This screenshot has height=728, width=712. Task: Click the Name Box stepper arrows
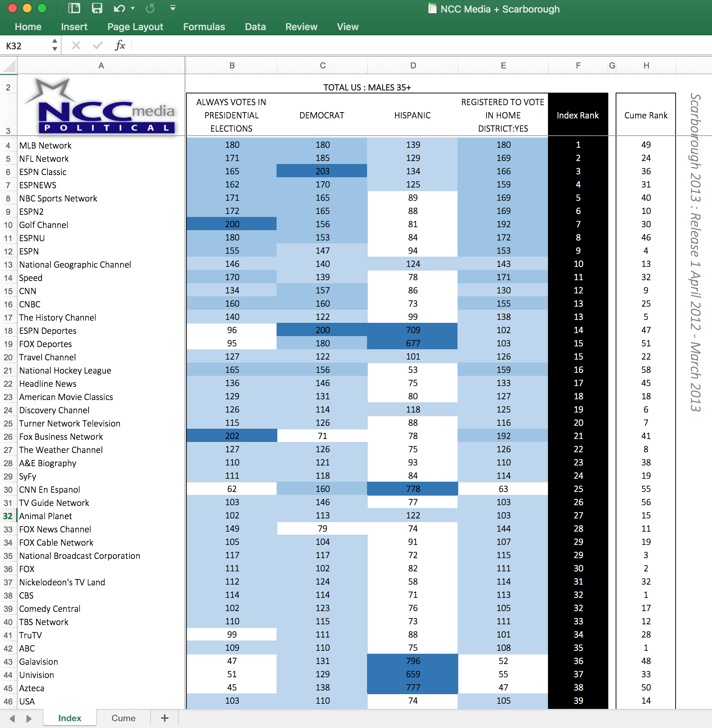[54, 45]
